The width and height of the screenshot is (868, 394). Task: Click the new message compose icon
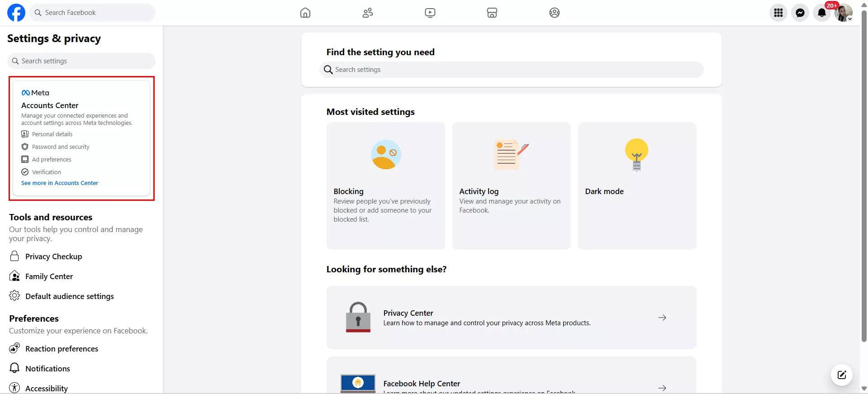coord(842,375)
